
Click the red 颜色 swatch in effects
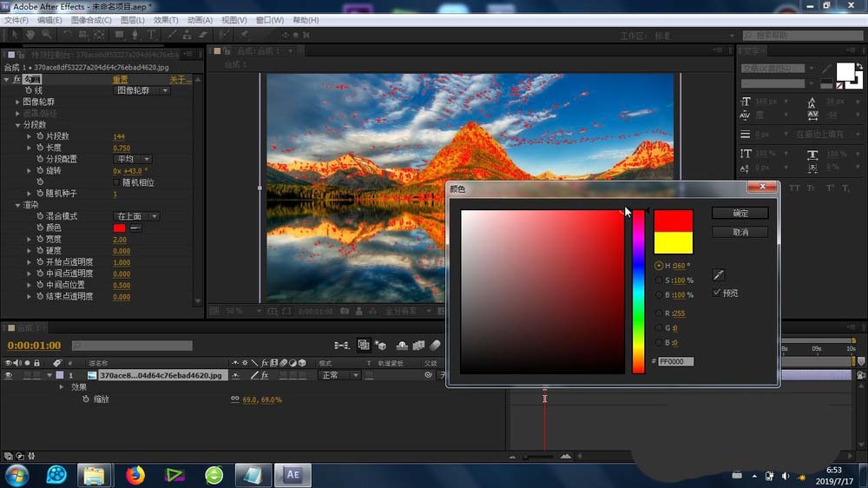(x=119, y=228)
